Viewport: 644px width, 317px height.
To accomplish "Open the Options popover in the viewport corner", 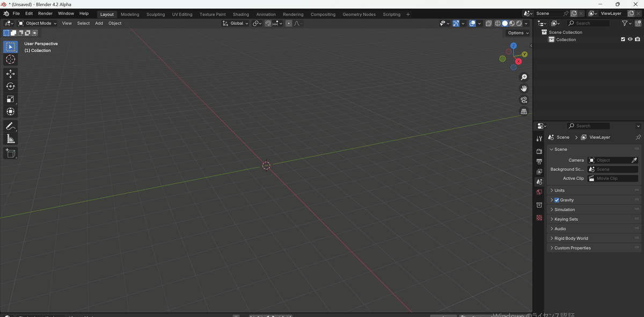I will (516, 33).
